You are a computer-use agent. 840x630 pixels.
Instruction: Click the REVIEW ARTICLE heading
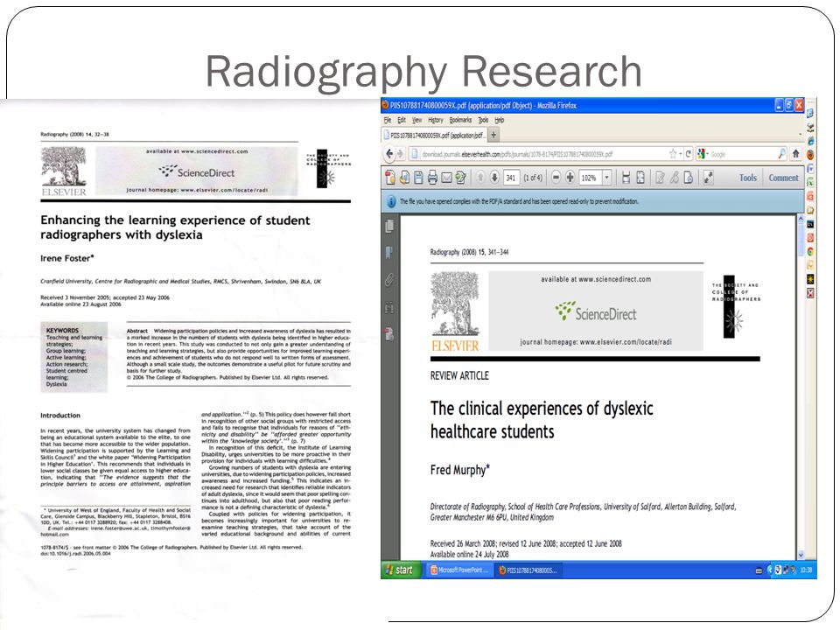[x=459, y=375]
